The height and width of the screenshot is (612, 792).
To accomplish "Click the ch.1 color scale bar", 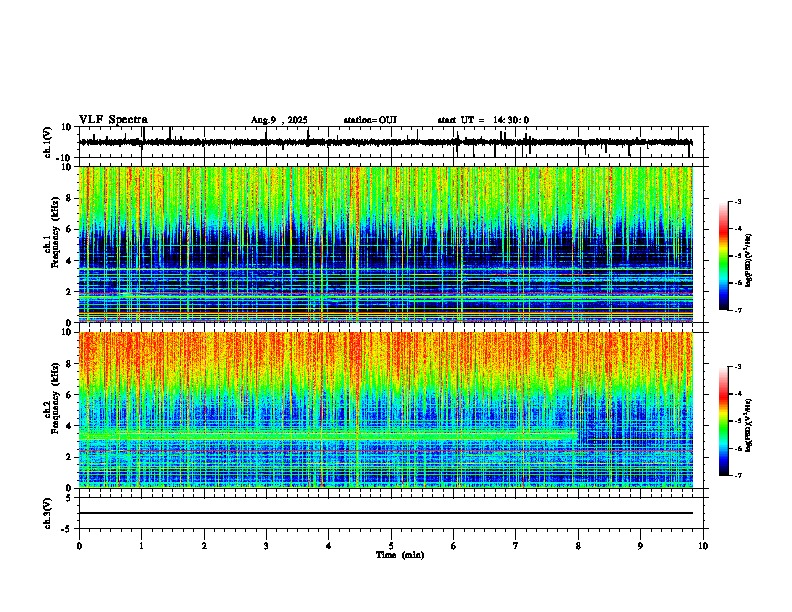I will [724, 256].
